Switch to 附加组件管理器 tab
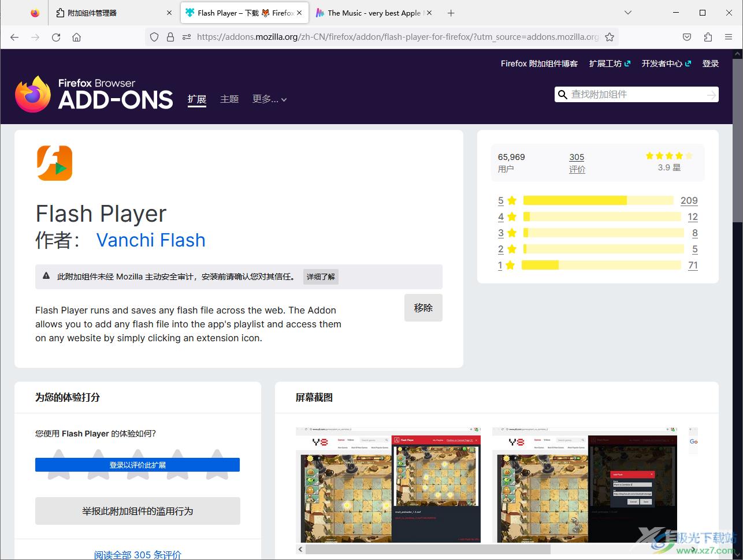 point(114,13)
